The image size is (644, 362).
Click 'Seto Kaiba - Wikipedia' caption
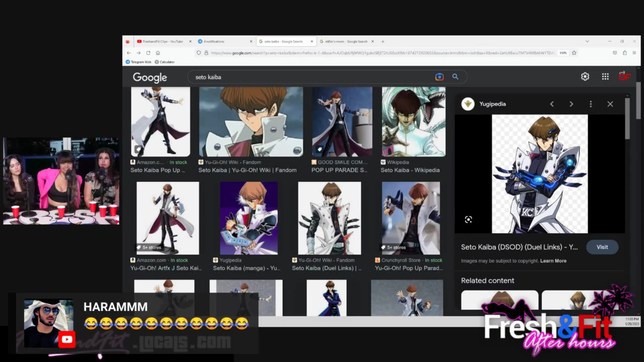[410, 170]
